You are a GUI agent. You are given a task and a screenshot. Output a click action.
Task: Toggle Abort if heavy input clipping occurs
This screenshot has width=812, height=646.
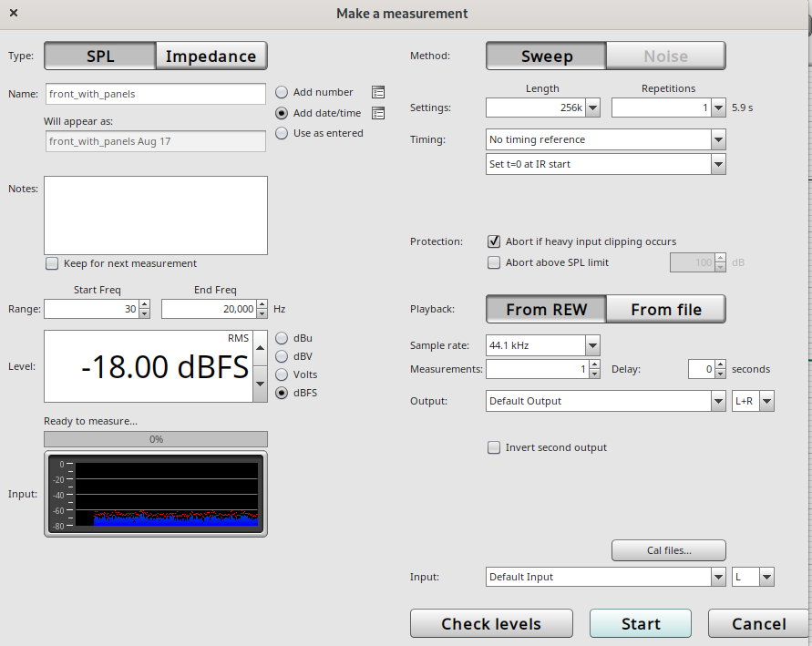click(x=494, y=241)
